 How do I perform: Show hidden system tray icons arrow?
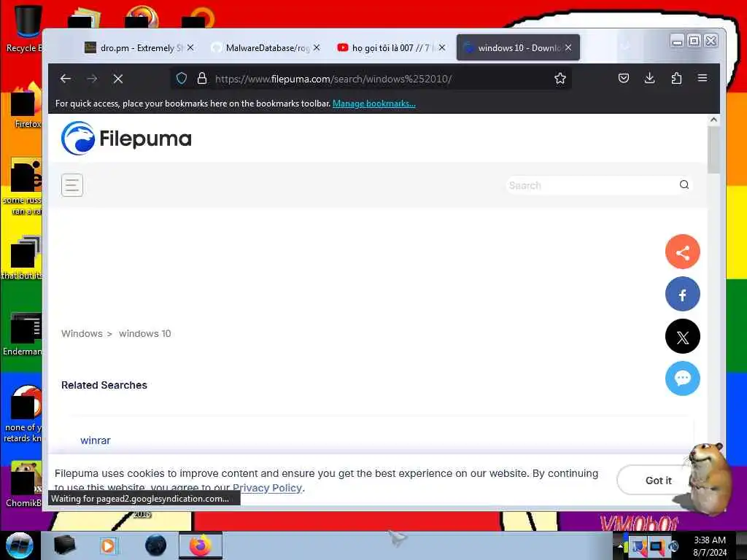coord(620,545)
